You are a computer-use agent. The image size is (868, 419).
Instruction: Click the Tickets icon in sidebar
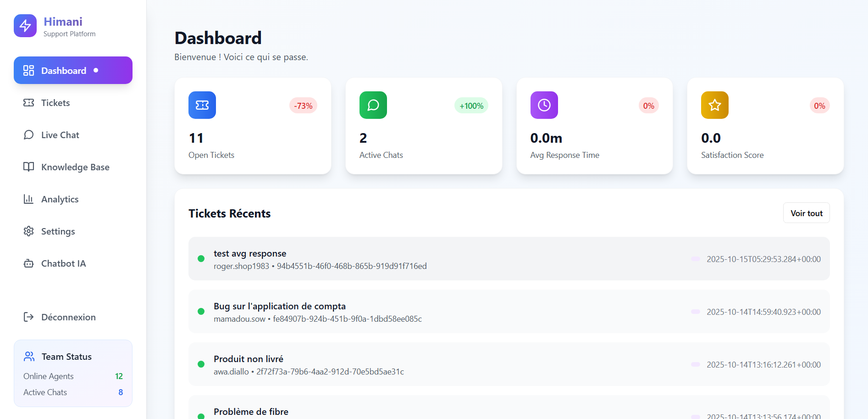click(x=29, y=103)
